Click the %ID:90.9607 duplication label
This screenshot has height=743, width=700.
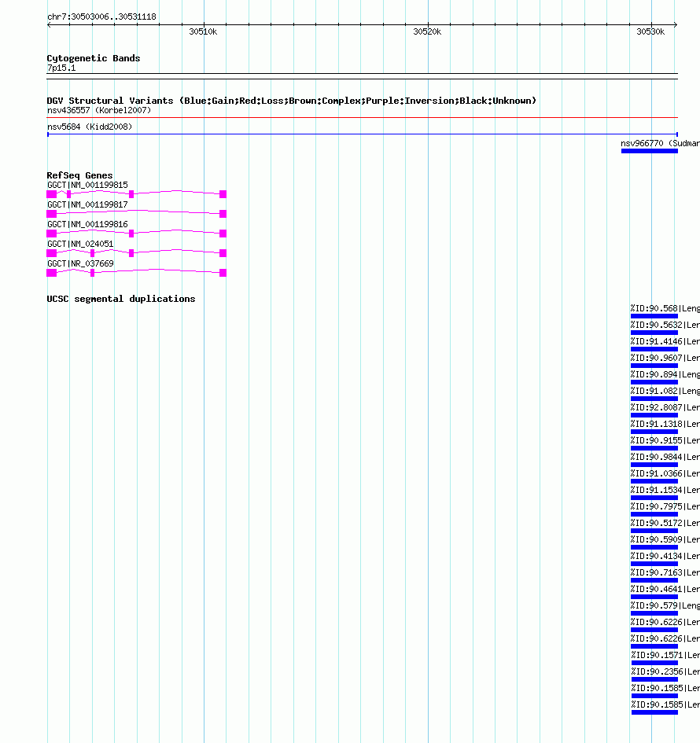pos(665,359)
